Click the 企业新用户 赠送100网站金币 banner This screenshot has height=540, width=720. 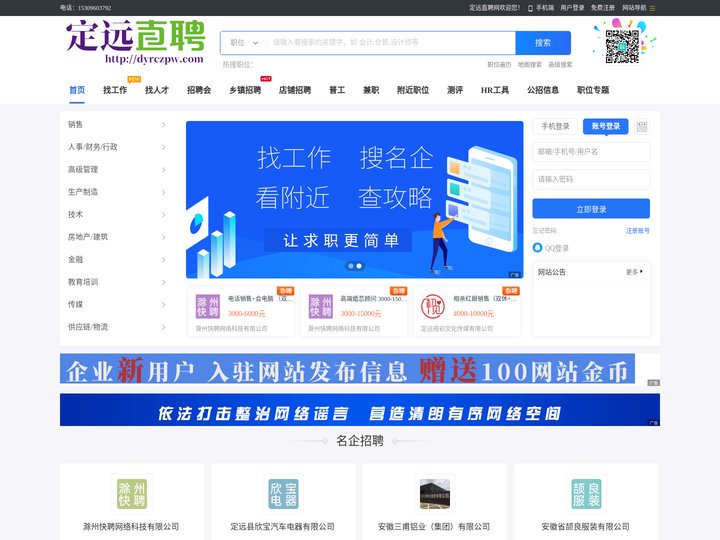(347, 369)
